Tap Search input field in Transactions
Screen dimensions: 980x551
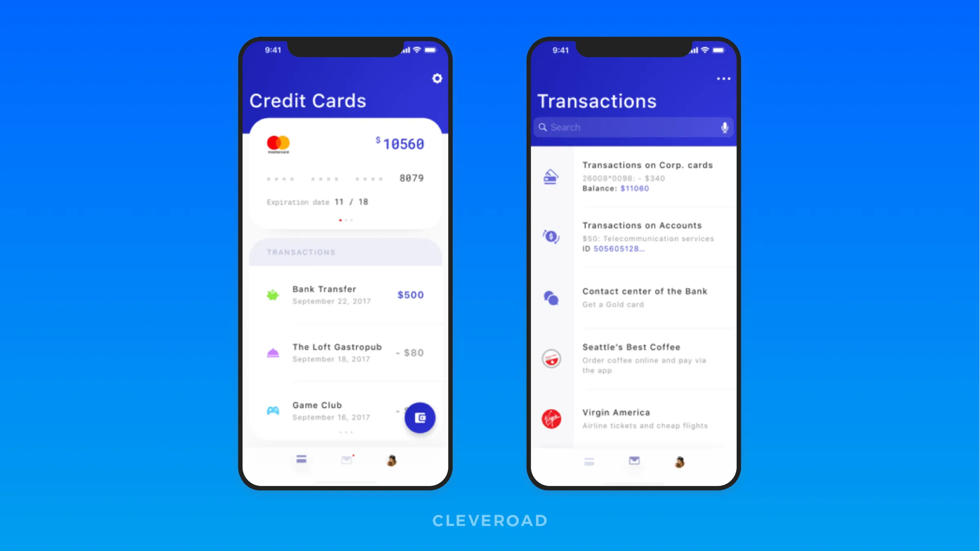634,127
